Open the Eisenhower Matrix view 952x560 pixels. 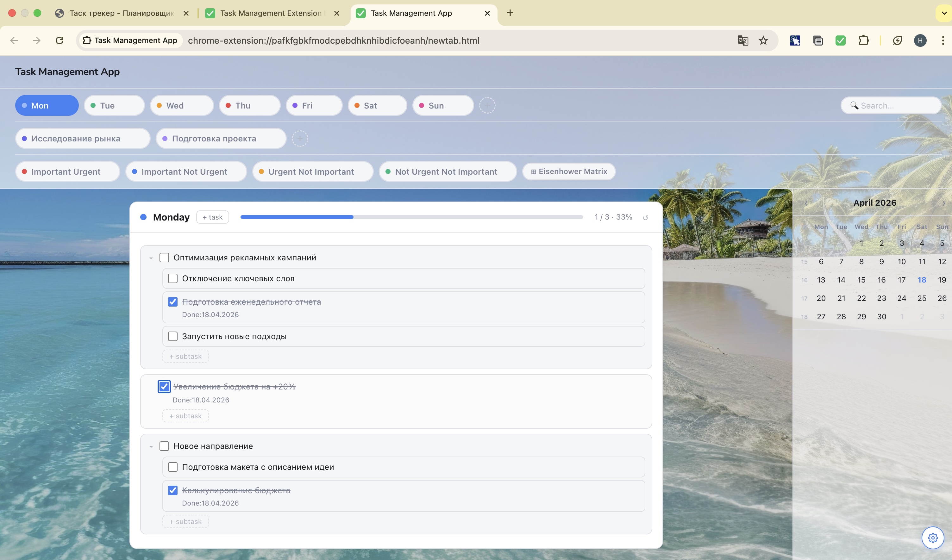pos(568,171)
